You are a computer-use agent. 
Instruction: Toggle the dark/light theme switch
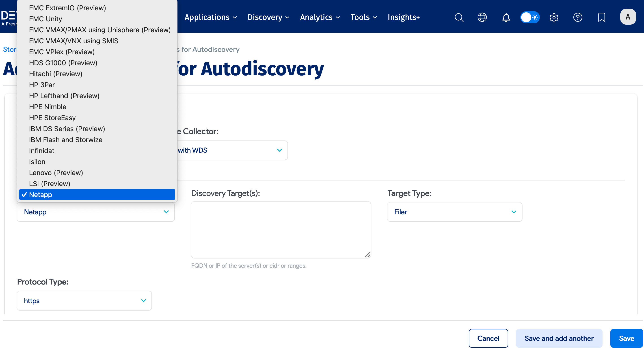[530, 17]
